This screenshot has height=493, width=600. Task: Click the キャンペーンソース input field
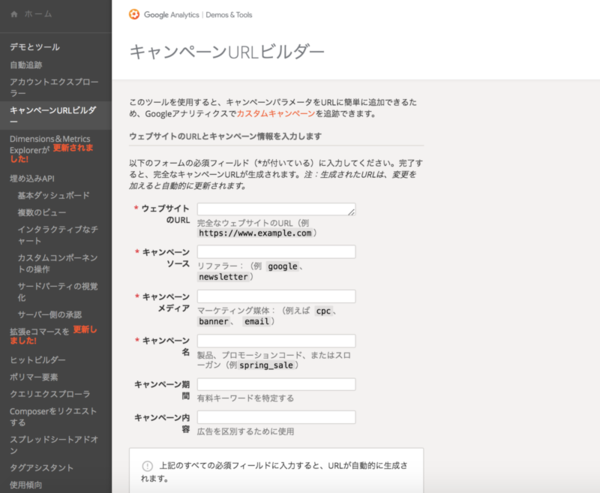(x=276, y=252)
